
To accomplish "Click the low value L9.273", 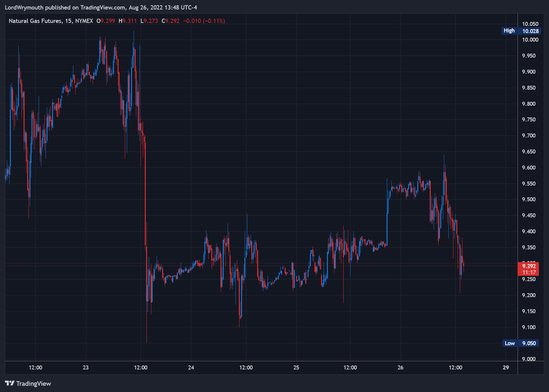I will click(149, 21).
